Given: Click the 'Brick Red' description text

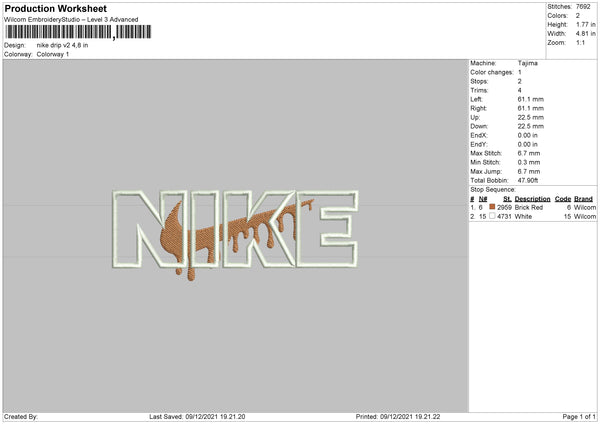Looking at the screenshot, I should pyautogui.click(x=529, y=207).
